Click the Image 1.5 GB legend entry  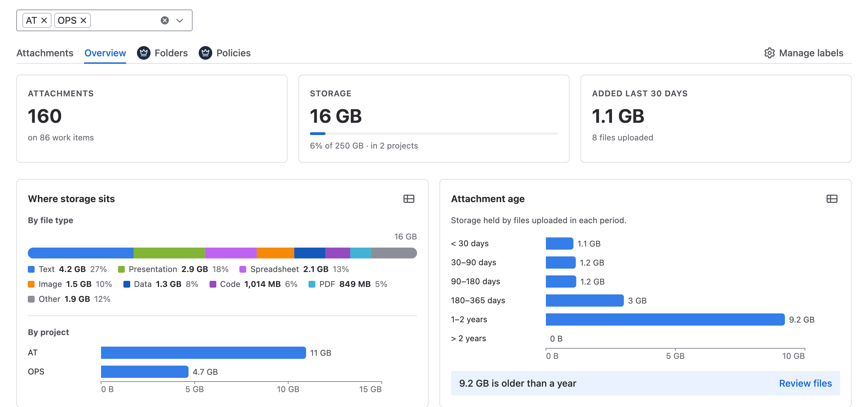[70, 284]
